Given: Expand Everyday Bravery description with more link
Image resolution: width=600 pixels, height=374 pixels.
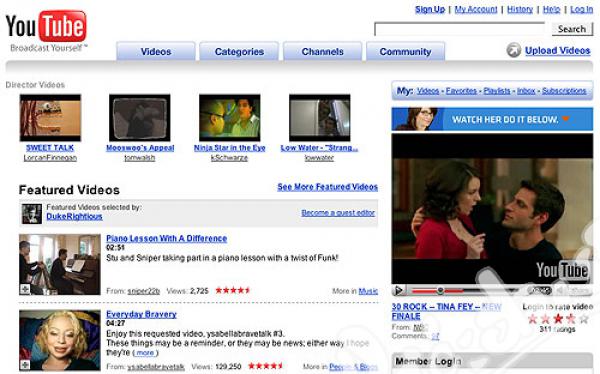Looking at the screenshot, I should tap(145, 353).
